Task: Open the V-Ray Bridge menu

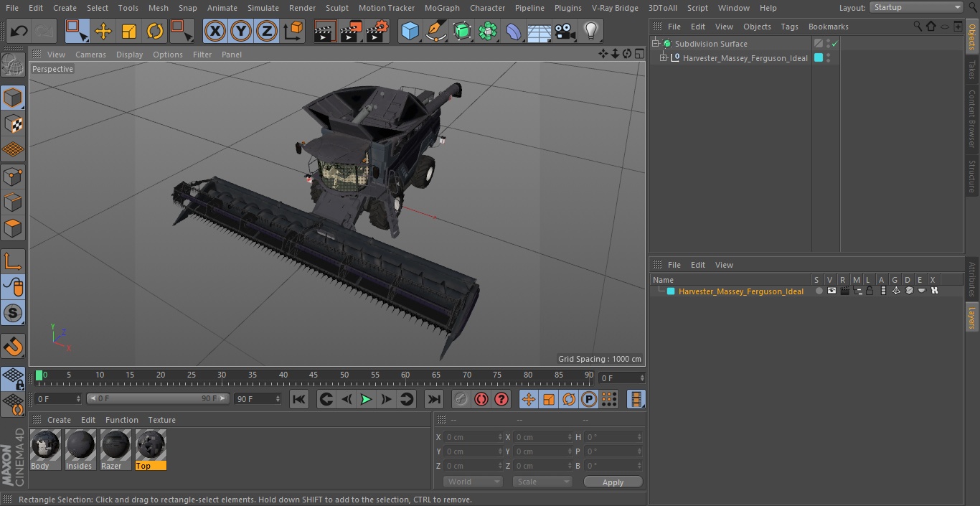Action: pyautogui.click(x=615, y=8)
